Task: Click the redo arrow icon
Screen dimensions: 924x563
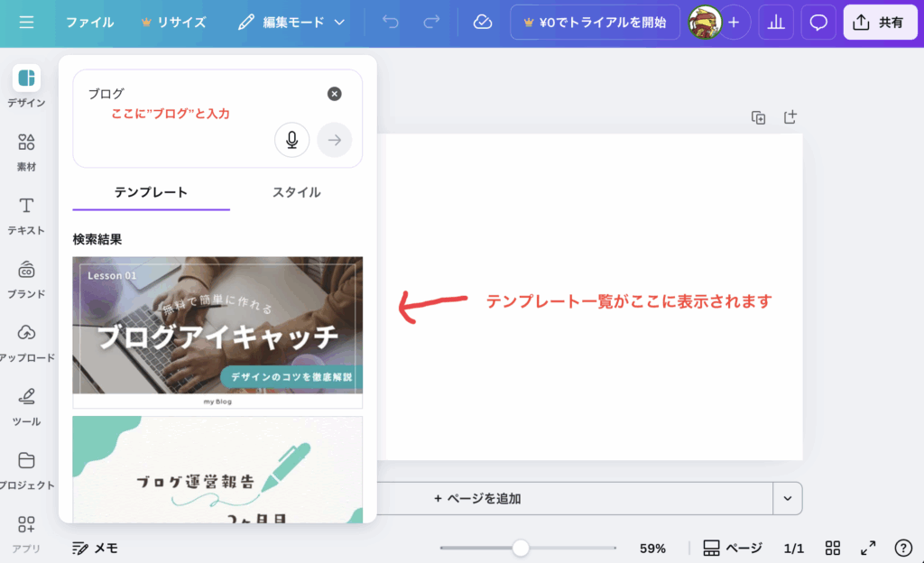Action: click(431, 23)
